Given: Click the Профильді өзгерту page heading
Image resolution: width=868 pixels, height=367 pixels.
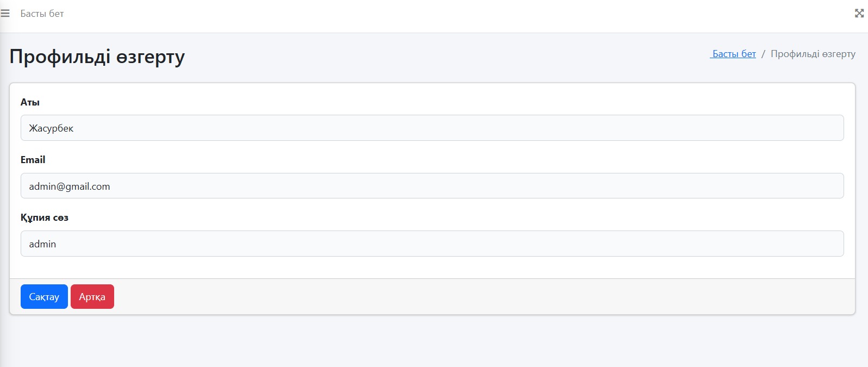Looking at the screenshot, I should (x=97, y=57).
